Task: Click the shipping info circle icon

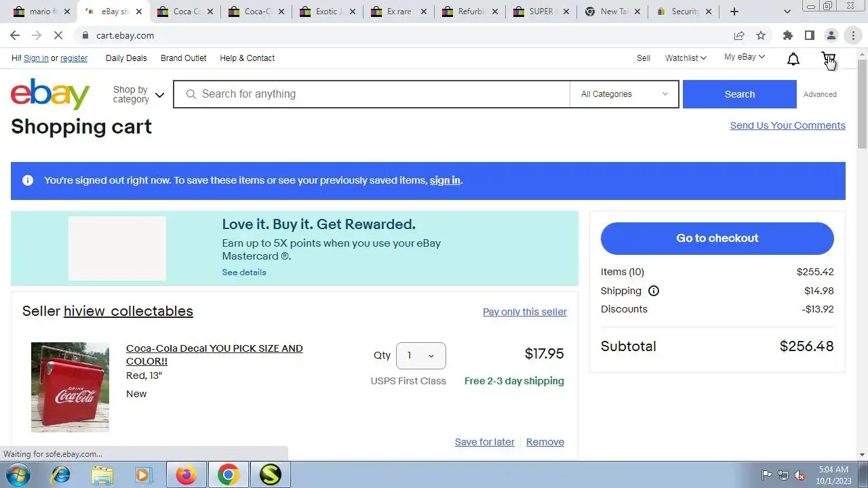Action: coord(654,291)
